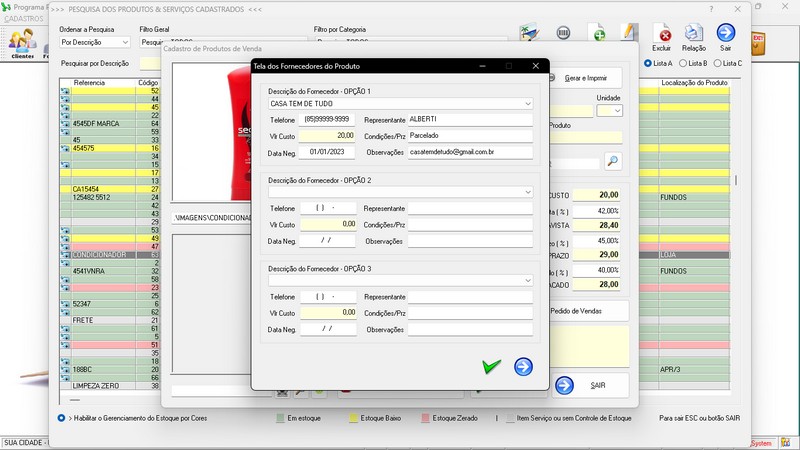Viewport: 800px width, 450px height.
Task: Select the CA15454 row in the list
Action: coord(110,189)
